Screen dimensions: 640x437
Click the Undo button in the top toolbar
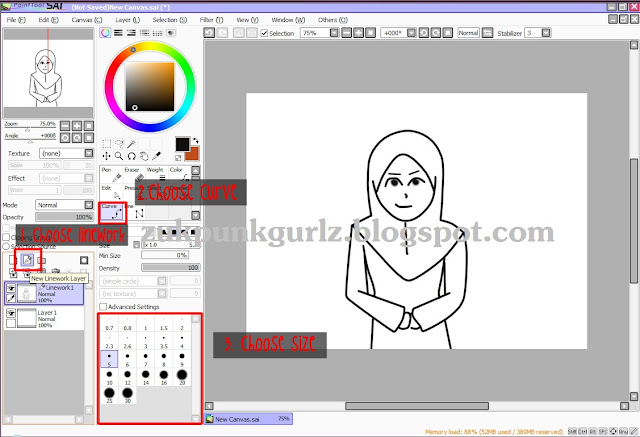pos(209,33)
